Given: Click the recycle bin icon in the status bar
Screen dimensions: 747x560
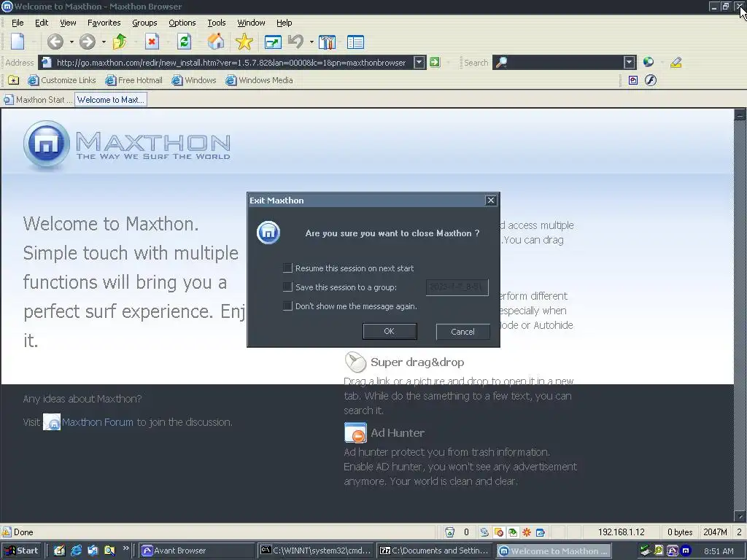Looking at the screenshot, I should pyautogui.click(x=449, y=532).
